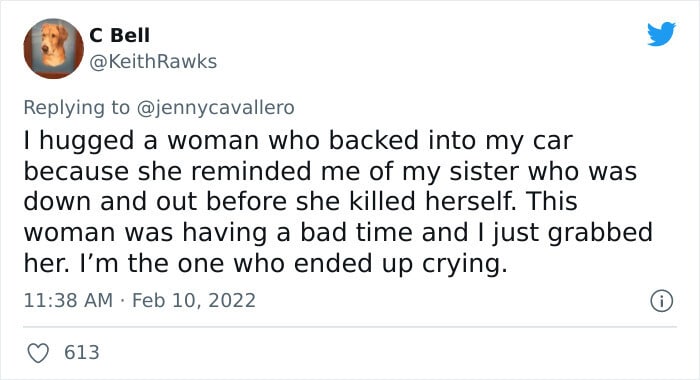Image resolution: width=700 pixels, height=380 pixels.
Task: Click the sentence starting "This woman"
Action: [338, 217]
